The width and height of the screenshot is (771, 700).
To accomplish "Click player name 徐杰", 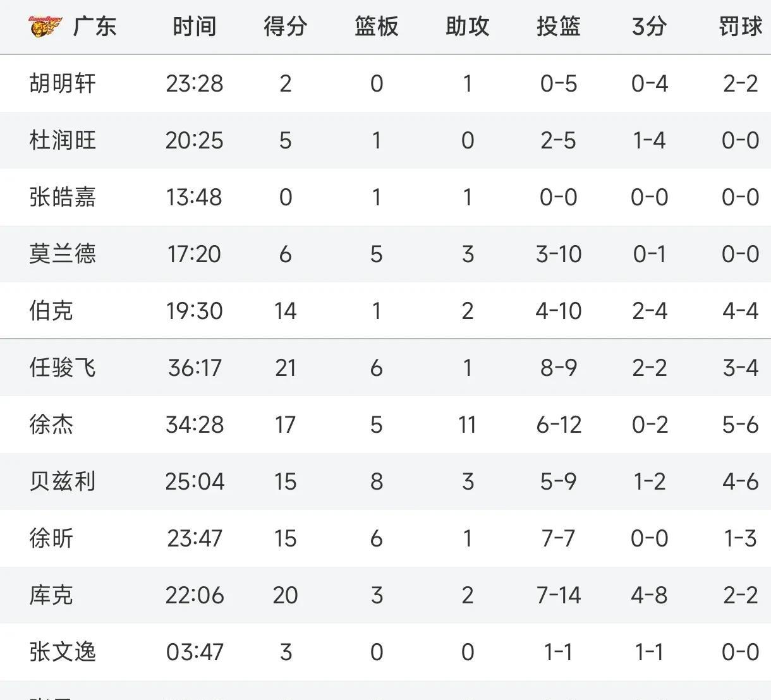I will click(51, 425).
